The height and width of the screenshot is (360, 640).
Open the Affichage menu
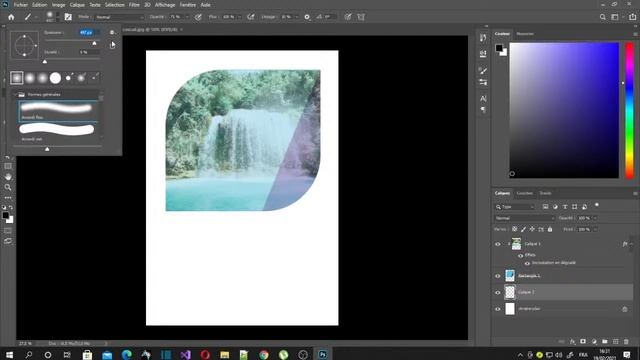165,5
